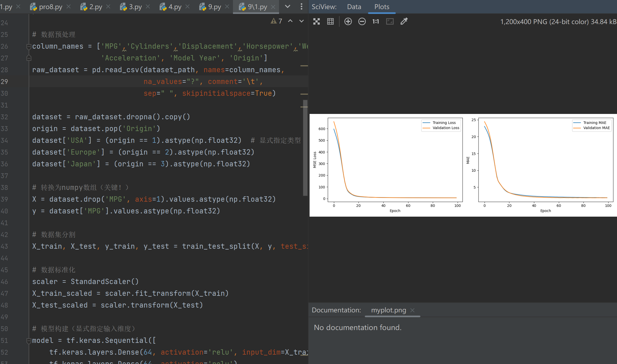Click dataset['Europe'] on line 35
The image size is (617, 364).
68,152
